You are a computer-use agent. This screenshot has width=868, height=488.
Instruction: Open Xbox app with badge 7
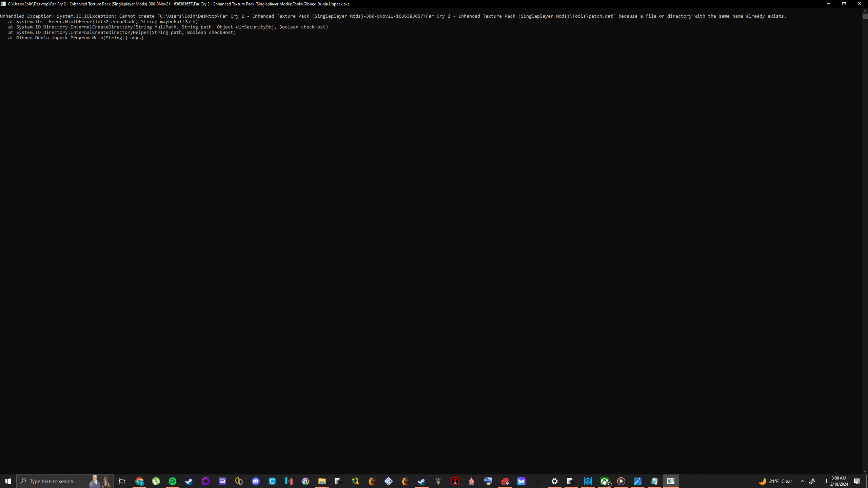(x=605, y=481)
